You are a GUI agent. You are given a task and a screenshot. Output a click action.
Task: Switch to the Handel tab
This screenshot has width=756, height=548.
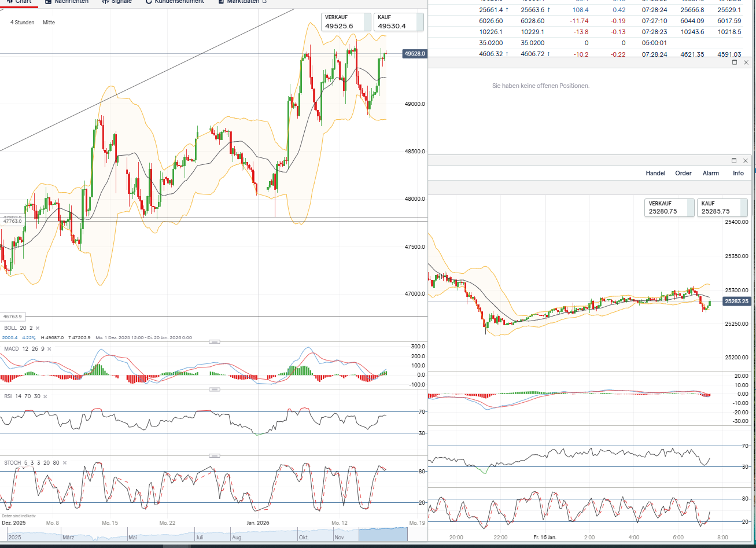[655, 173]
